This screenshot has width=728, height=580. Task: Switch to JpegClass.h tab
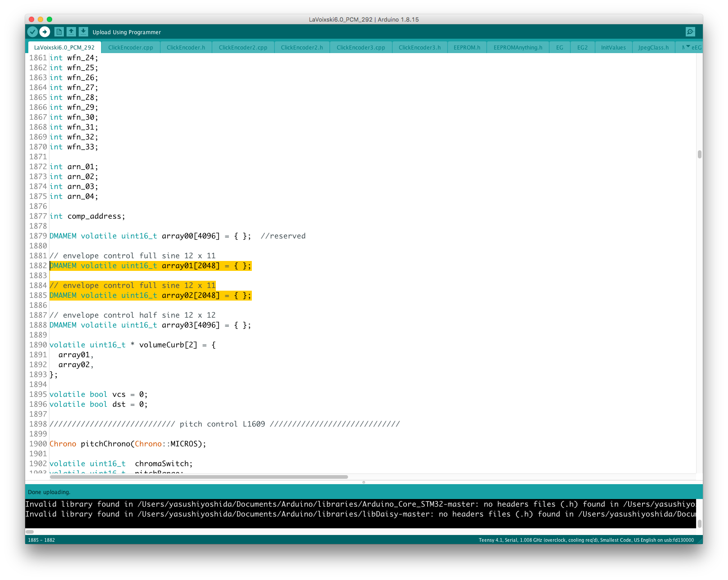(x=653, y=48)
